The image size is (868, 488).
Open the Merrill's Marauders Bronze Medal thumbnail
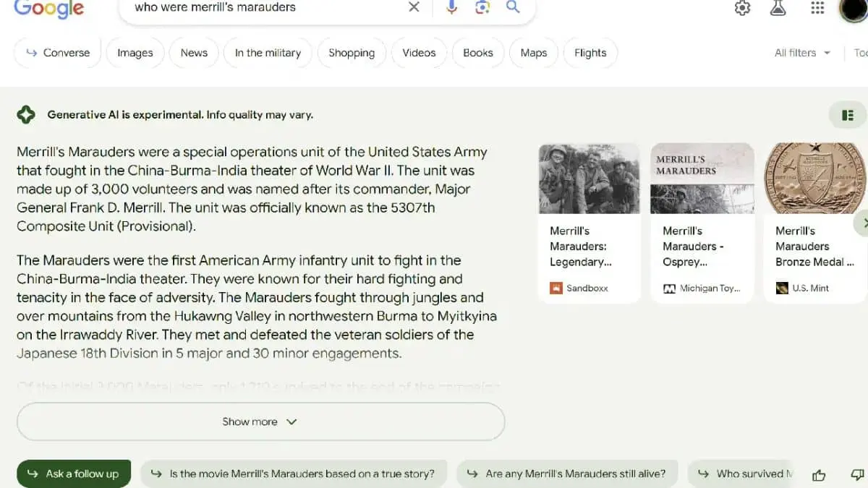coord(812,178)
